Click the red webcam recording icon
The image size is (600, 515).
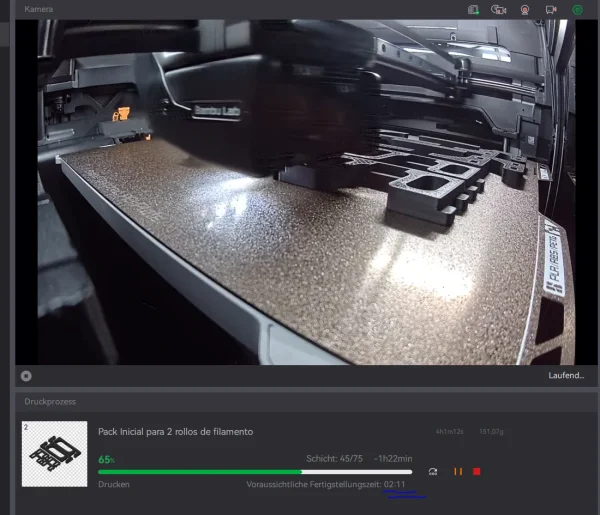[x=525, y=10]
